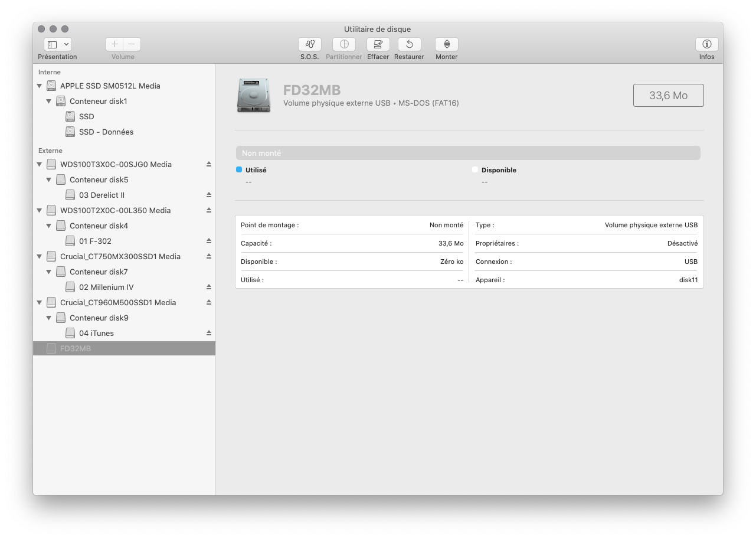
Task: Click the blue Utilisé legend swatch
Action: click(x=239, y=170)
